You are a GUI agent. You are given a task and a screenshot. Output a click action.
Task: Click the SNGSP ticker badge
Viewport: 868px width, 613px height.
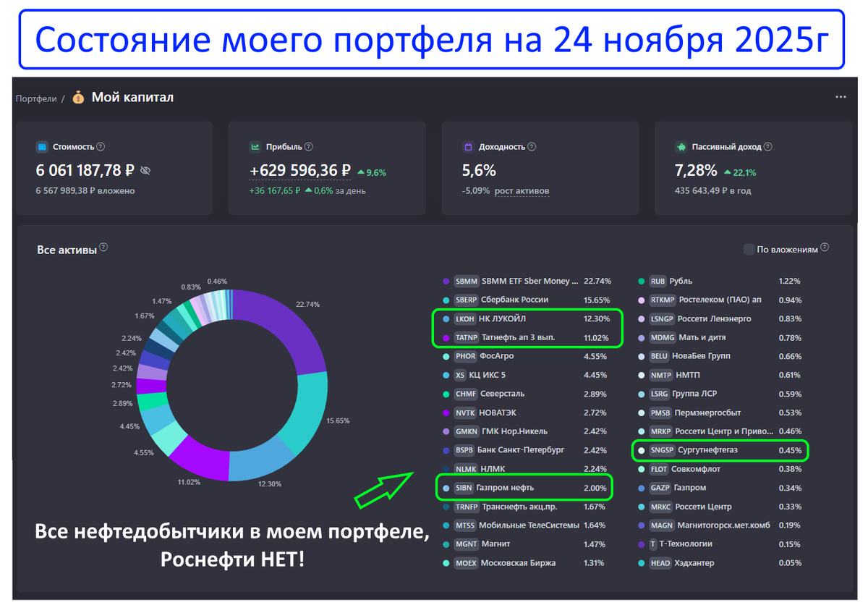[x=661, y=450]
